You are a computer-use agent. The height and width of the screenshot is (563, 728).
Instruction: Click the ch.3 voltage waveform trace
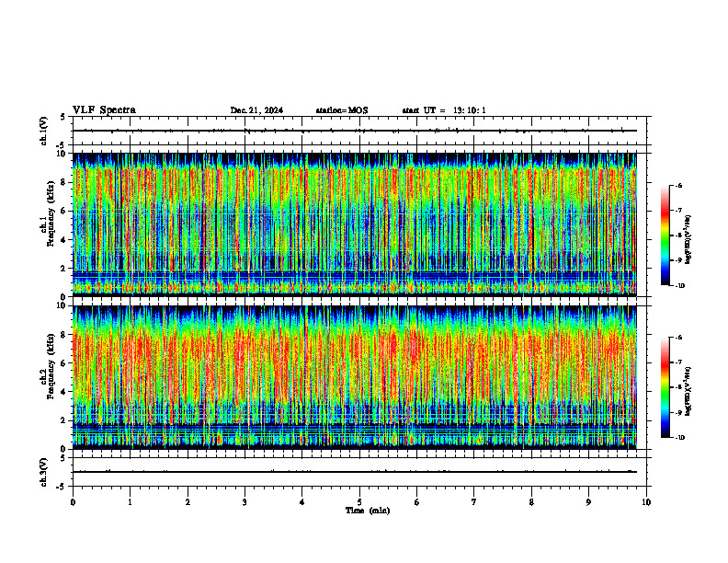click(x=355, y=472)
